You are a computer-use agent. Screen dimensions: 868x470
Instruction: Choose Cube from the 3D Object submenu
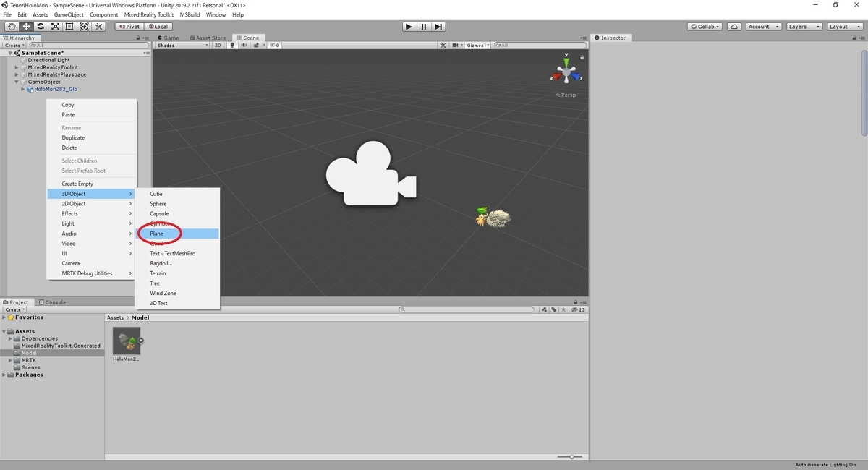pyautogui.click(x=177, y=194)
